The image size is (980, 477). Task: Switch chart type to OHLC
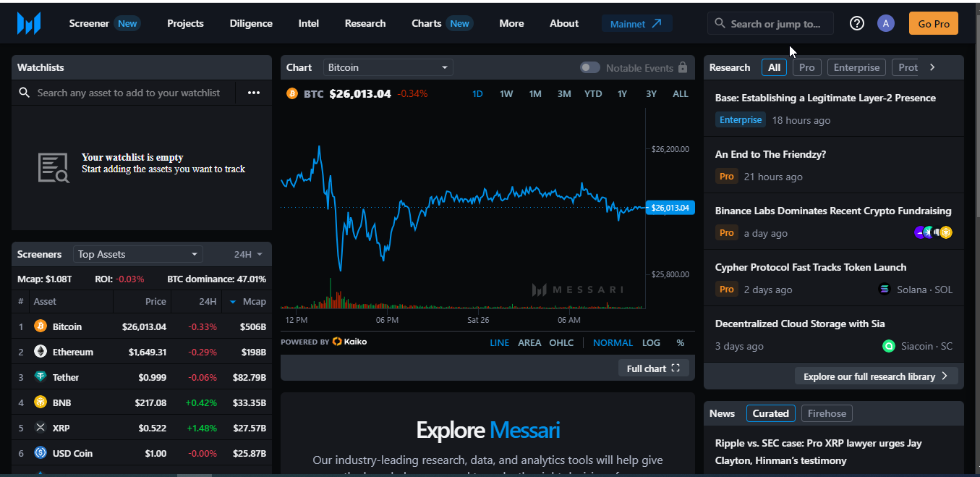click(561, 342)
